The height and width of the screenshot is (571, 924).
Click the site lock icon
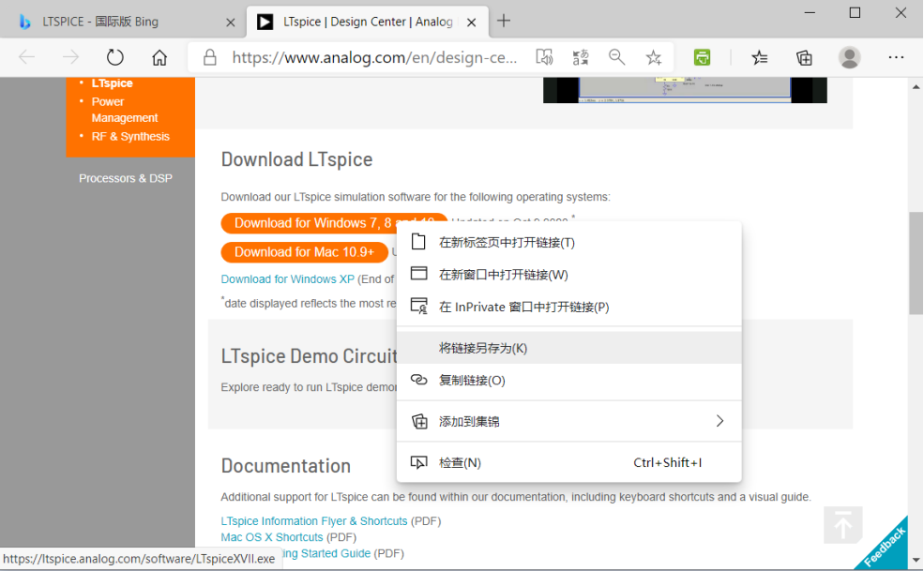point(210,57)
